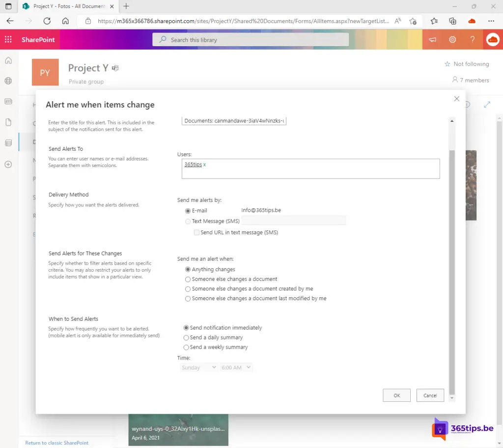
Task: Select 'Send a weekly summary' radio button
Action: [186, 347]
